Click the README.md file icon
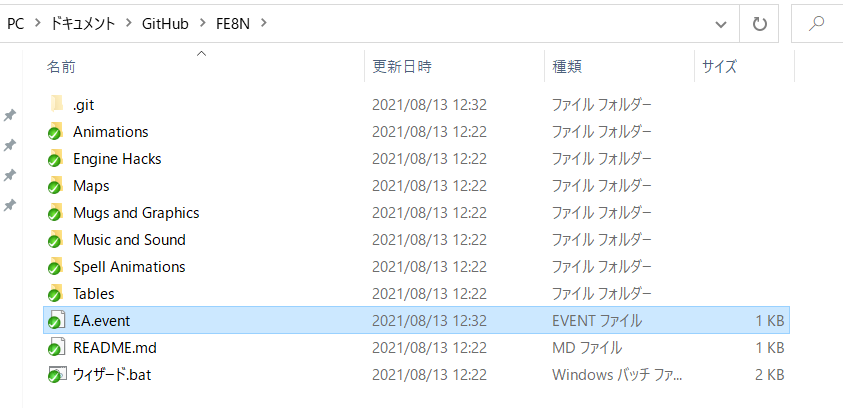Screen dimensions: 843x408 click(x=55, y=347)
